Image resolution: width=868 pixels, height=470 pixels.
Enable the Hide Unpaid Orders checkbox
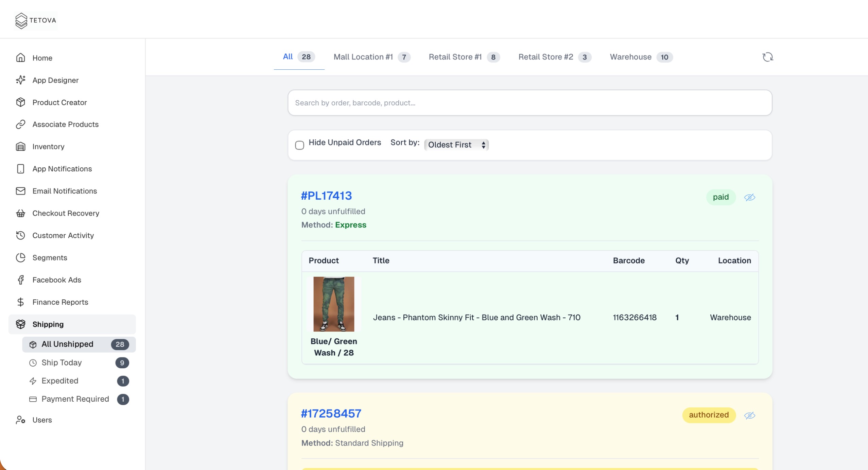pyautogui.click(x=299, y=145)
